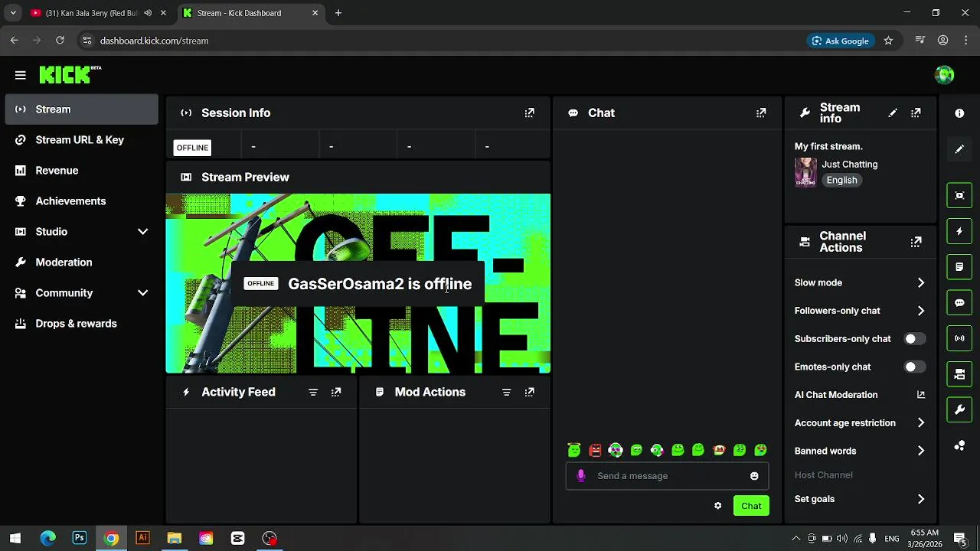Pop out the Activity Feed panel
Screen dimensions: 980x551
click(336, 392)
